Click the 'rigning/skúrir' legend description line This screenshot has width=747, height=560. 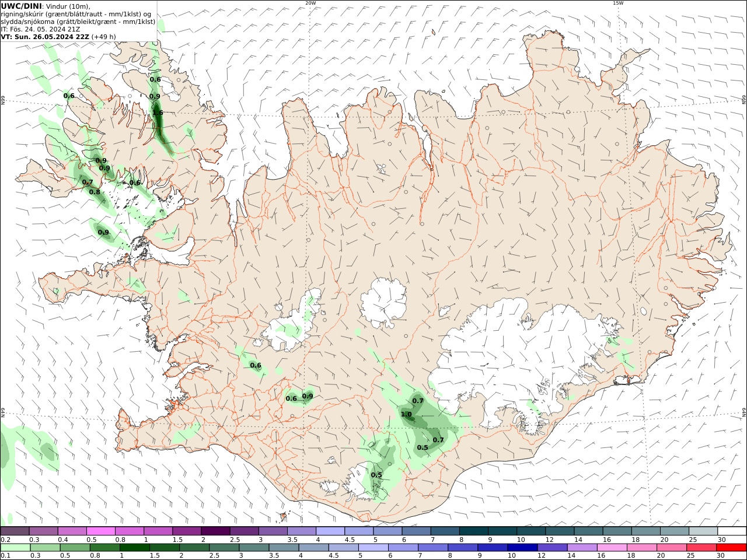pos(76,14)
